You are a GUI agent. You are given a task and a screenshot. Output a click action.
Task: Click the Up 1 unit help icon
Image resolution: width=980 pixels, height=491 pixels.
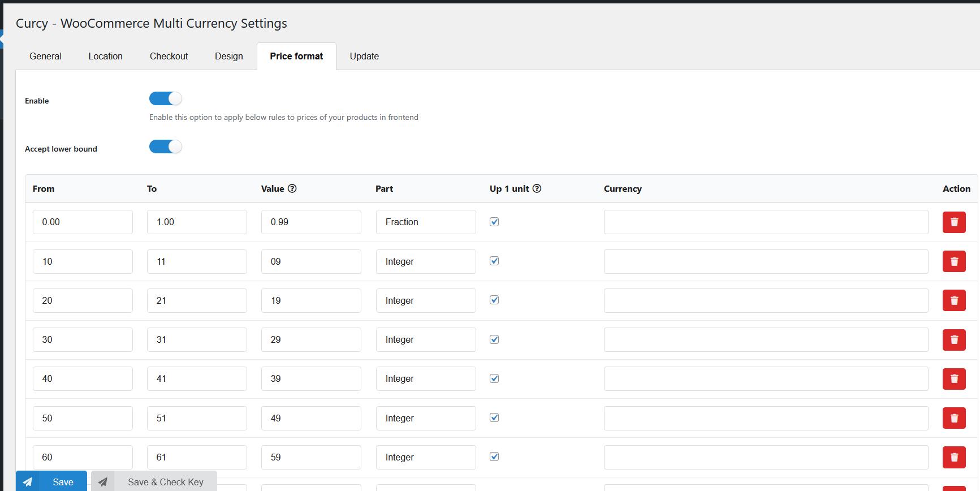[x=537, y=189]
